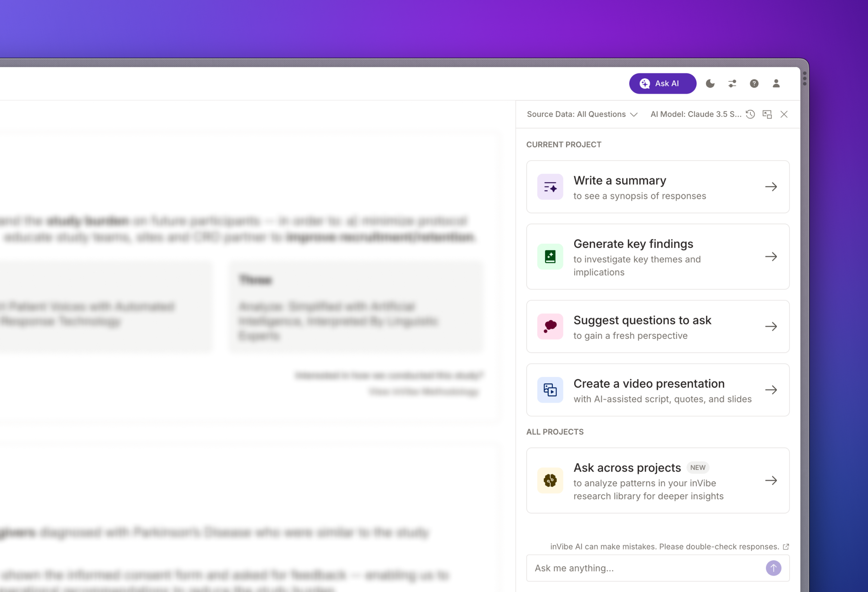Click the Suggest questions speech bubble icon
Image resolution: width=868 pixels, height=592 pixels.
550,326
